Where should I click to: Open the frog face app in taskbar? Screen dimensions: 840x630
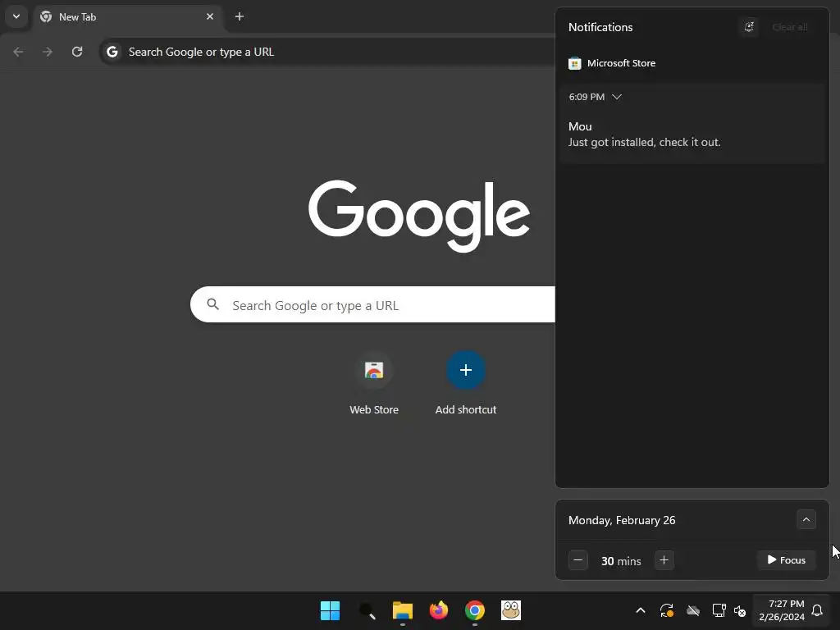click(x=511, y=610)
